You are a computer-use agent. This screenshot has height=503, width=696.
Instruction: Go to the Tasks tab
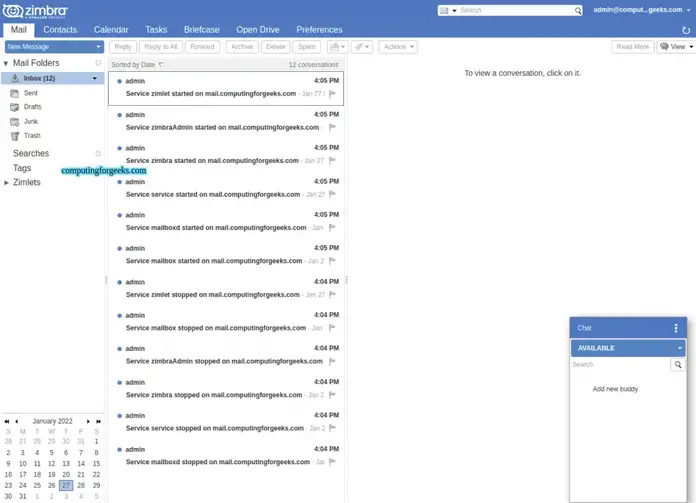(x=156, y=30)
